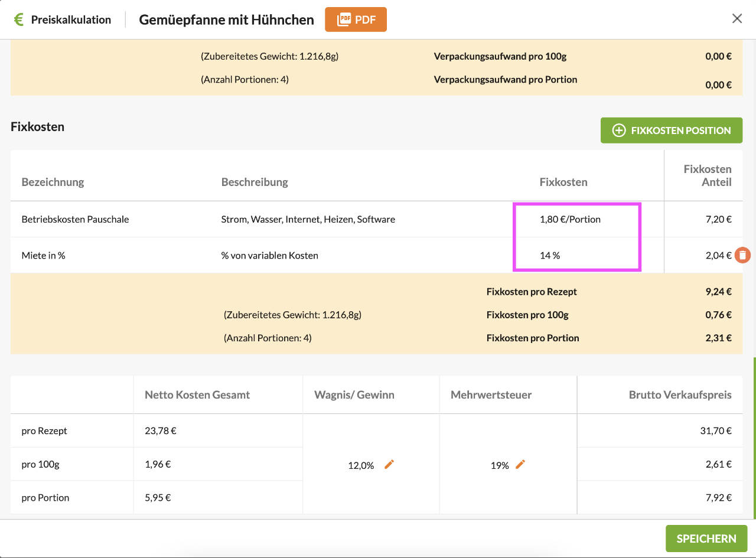
Task: Add a new Fixkosten Position
Action: point(671,130)
